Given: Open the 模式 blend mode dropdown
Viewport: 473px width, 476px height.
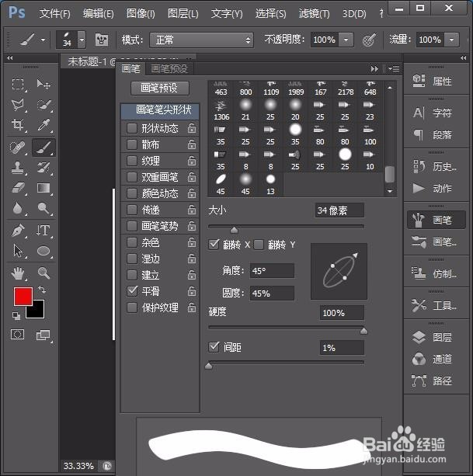Looking at the screenshot, I should coord(201,40).
